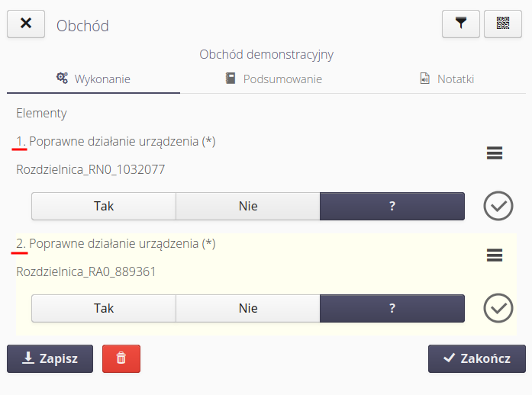Viewport: 532px width, 395px height.
Task: Open hamburger menu for Rozdzielnica_RN0_1032077
Action: pyautogui.click(x=495, y=153)
